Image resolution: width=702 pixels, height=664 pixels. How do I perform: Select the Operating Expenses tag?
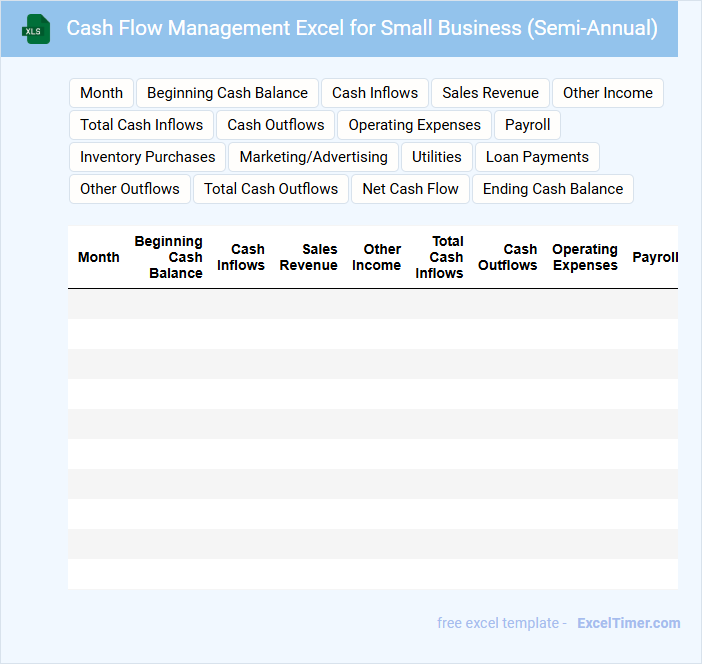[x=414, y=125]
